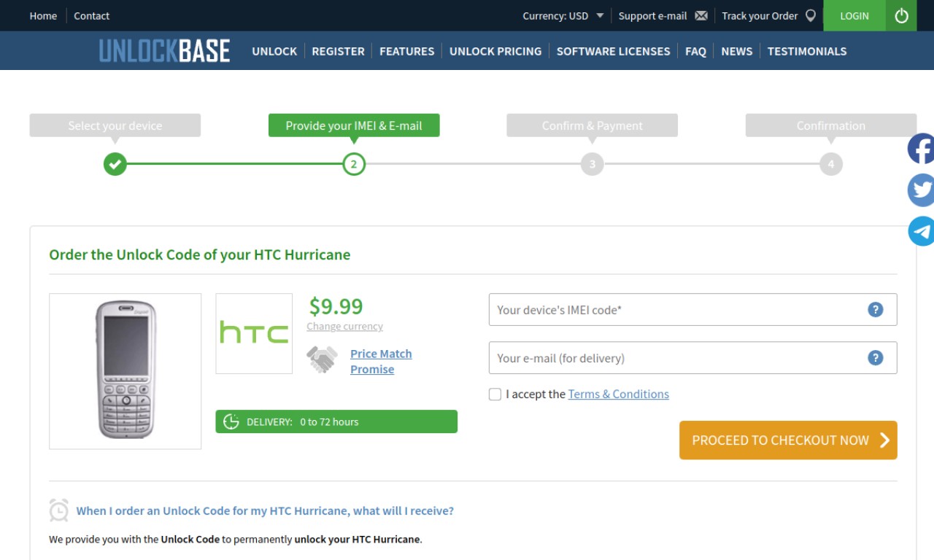Click the Support e-mail link text

(652, 15)
